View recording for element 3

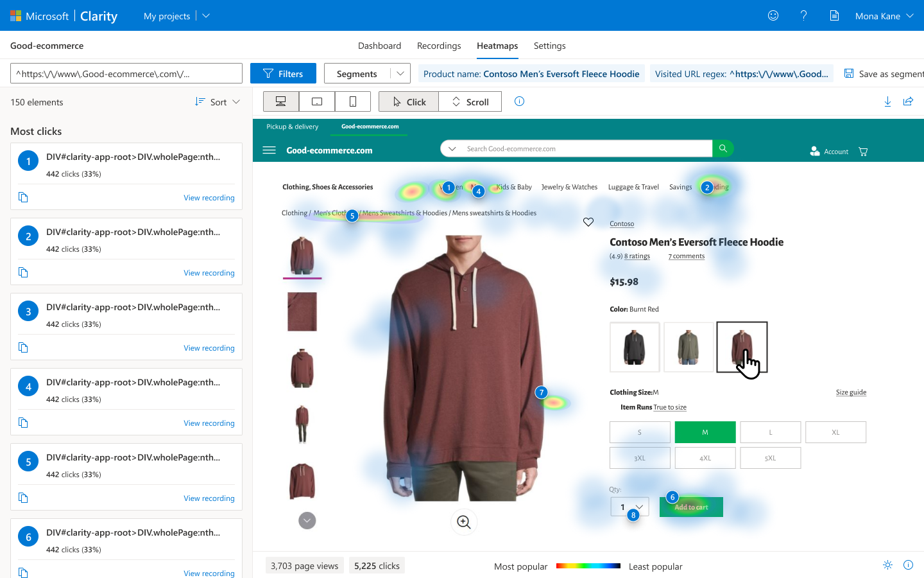click(209, 348)
